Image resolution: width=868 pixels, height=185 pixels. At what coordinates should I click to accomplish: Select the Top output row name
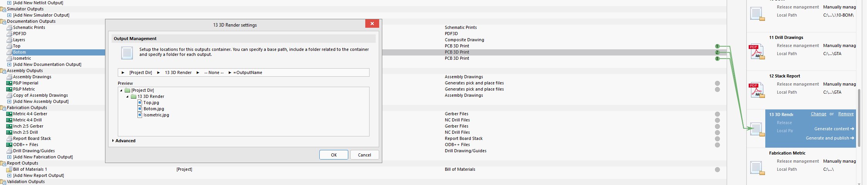pyautogui.click(x=17, y=46)
